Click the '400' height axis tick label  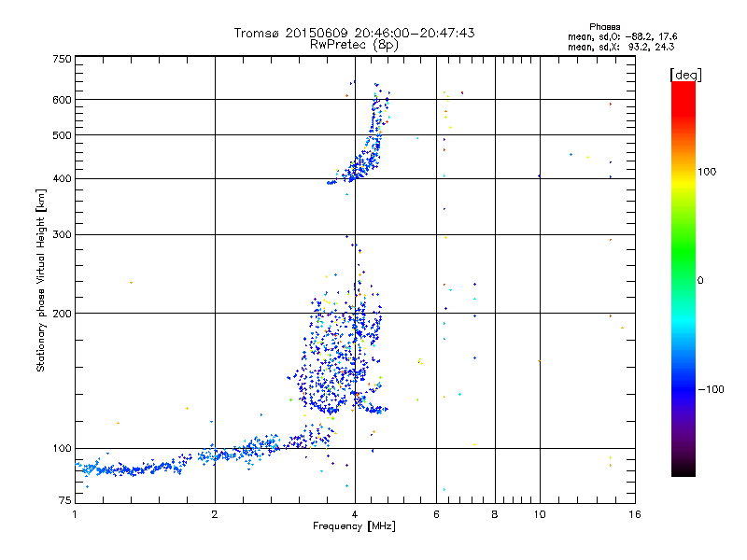tap(62, 179)
